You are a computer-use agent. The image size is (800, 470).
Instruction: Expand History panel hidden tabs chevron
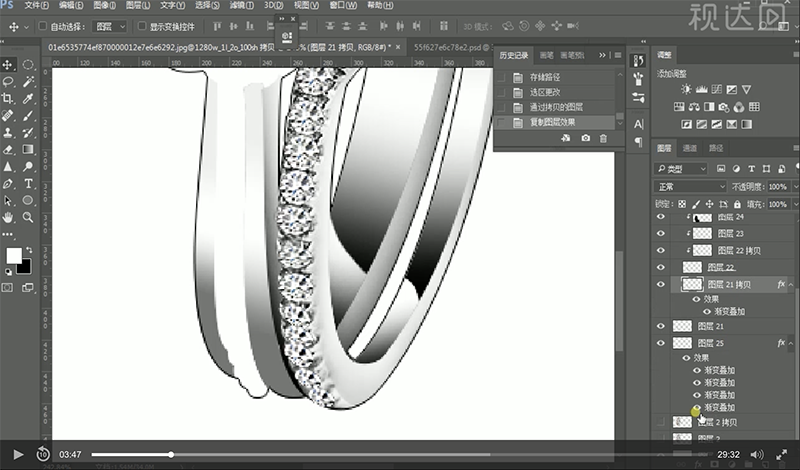[603, 55]
